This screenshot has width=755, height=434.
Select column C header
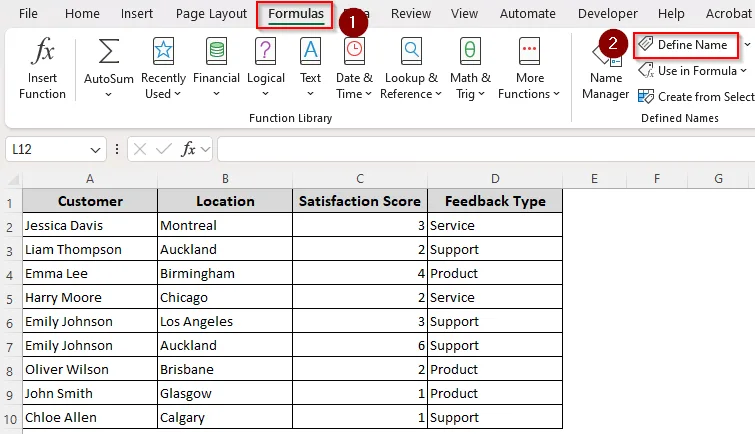[360, 179]
